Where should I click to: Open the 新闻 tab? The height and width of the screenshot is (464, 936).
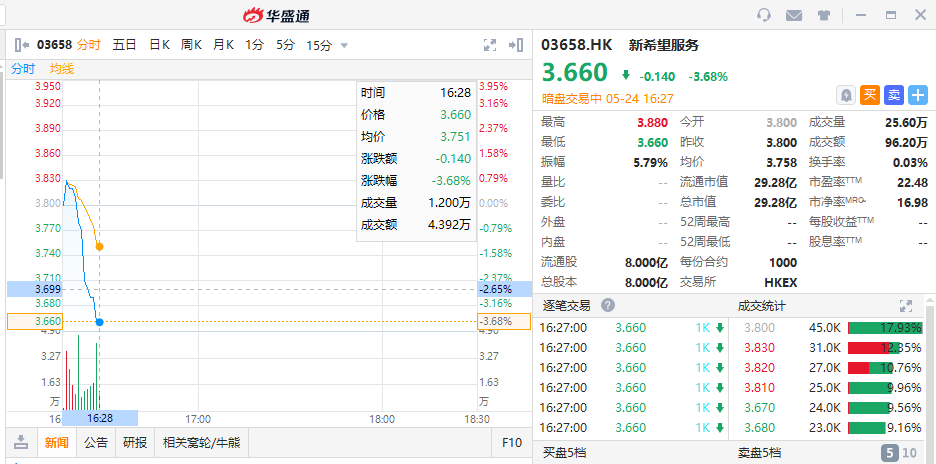pos(57,443)
